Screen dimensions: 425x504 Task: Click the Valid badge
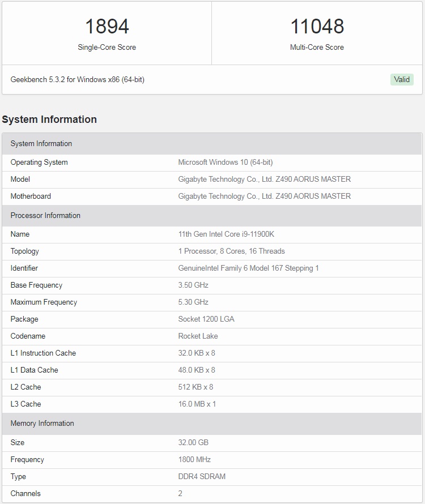click(x=402, y=79)
